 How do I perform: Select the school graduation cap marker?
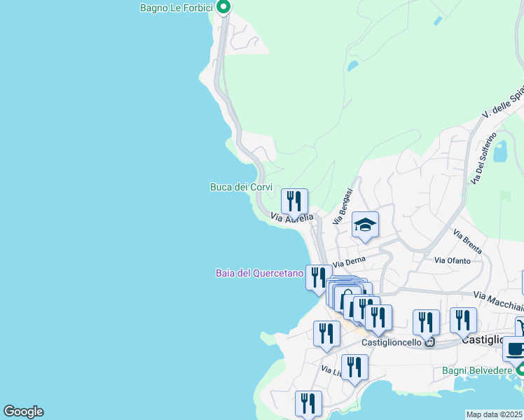365,226
